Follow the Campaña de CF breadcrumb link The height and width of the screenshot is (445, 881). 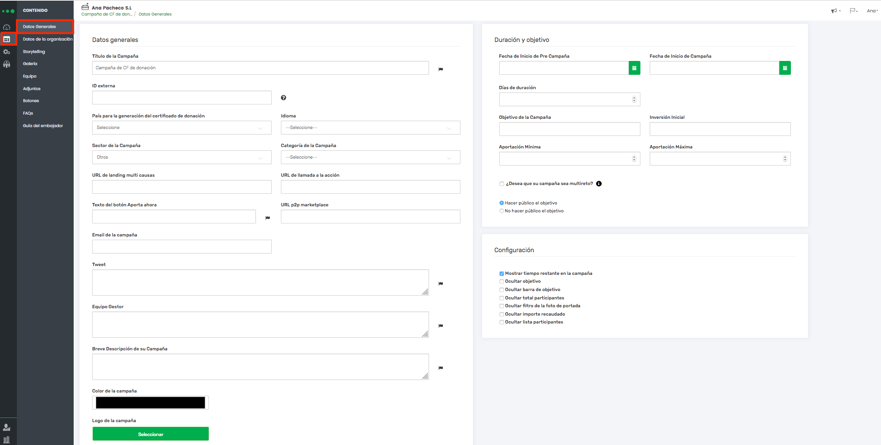point(107,14)
